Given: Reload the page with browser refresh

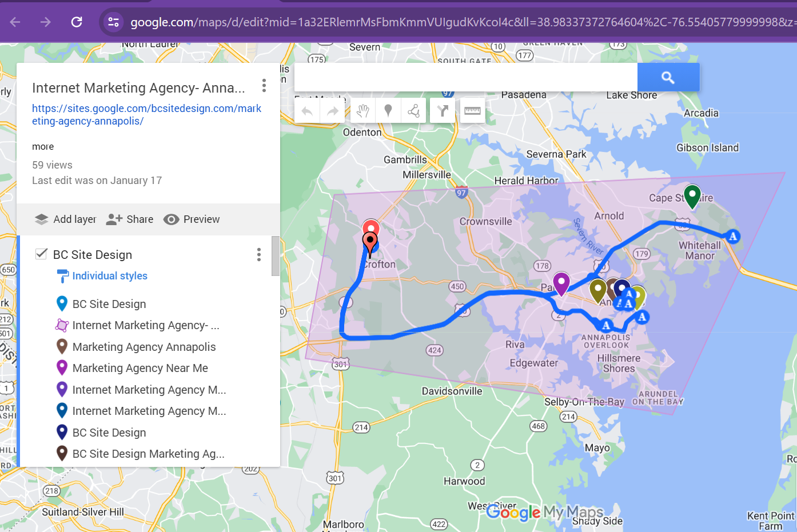Looking at the screenshot, I should 77,22.
